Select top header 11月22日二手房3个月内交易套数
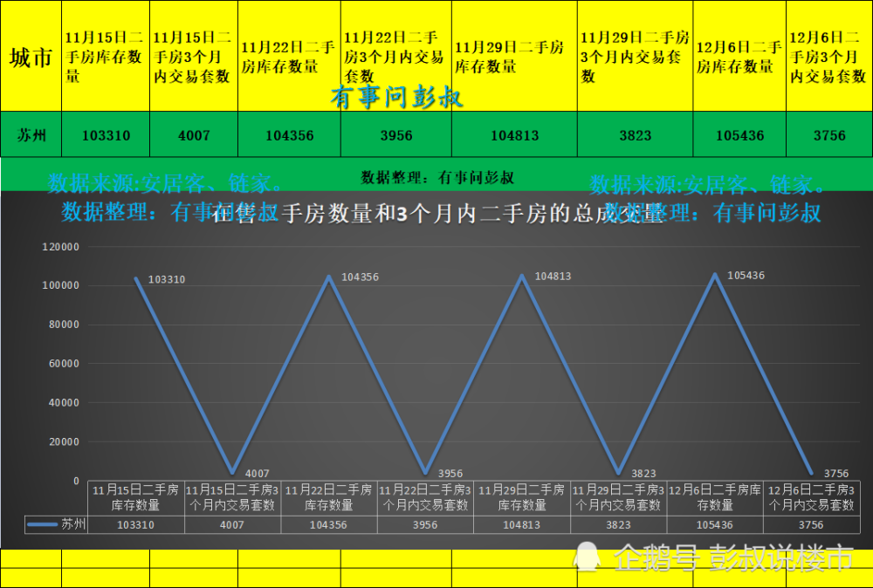Viewport: 873px width, 588px height. [x=395, y=56]
